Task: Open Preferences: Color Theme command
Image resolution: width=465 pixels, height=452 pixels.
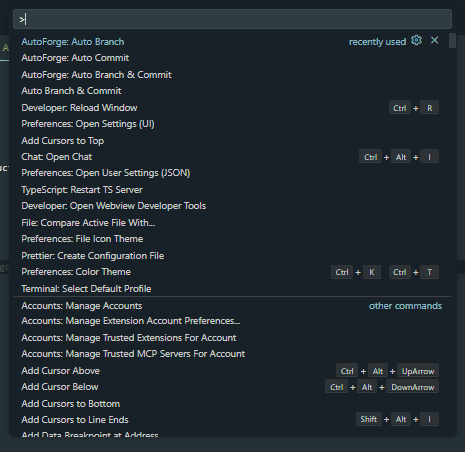Action: pos(232,272)
